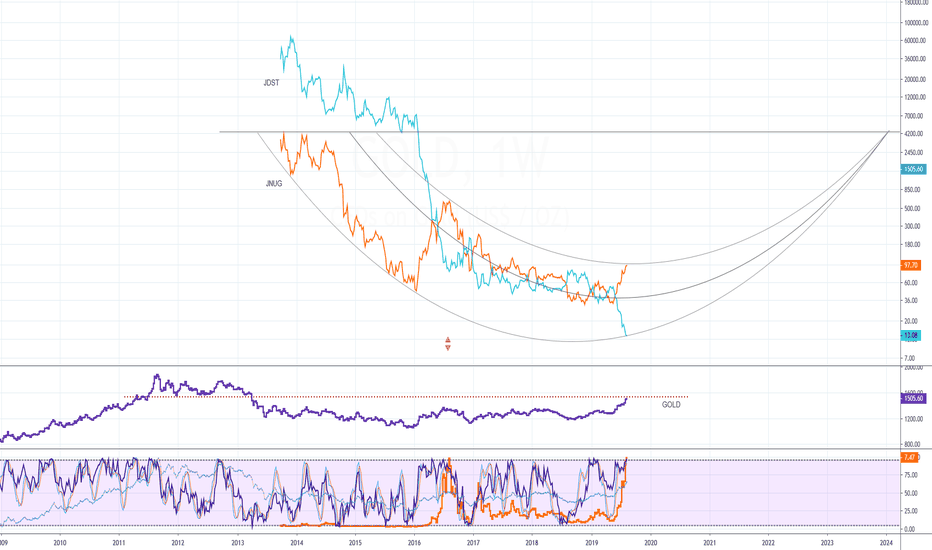Click the 300.00 price axis label

pos(913,226)
